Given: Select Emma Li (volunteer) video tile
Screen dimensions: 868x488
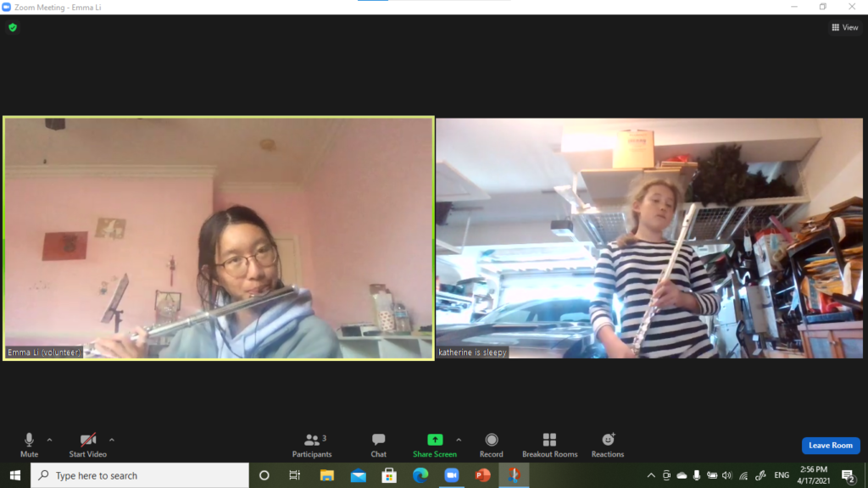Looking at the screenshot, I should pyautogui.click(x=219, y=238).
